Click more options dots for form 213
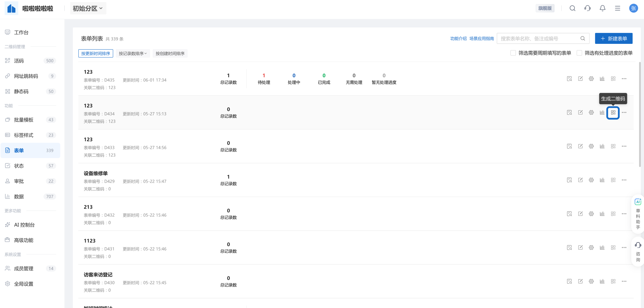 [x=624, y=214]
